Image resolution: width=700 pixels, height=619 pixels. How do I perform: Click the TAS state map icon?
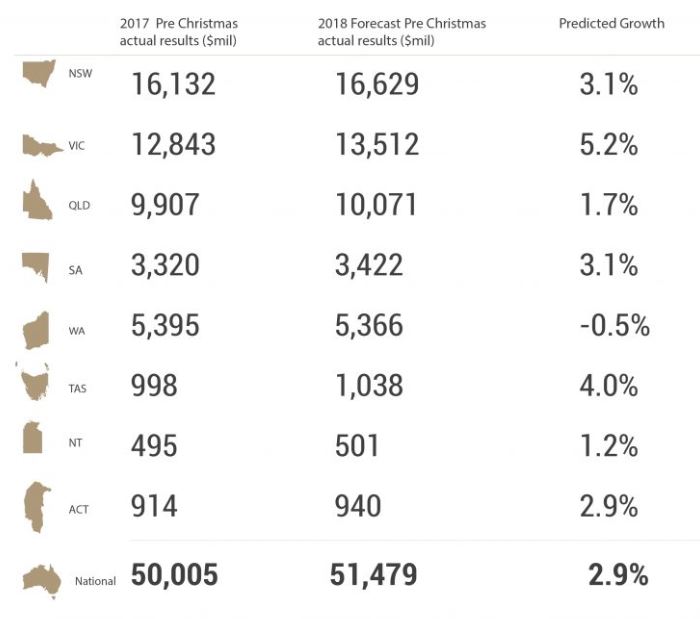(33, 381)
